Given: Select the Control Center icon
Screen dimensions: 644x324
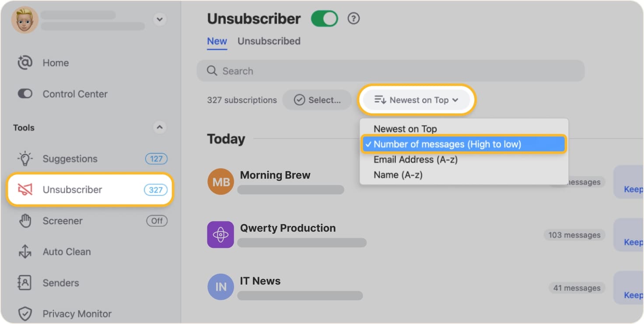Looking at the screenshot, I should [x=25, y=94].
